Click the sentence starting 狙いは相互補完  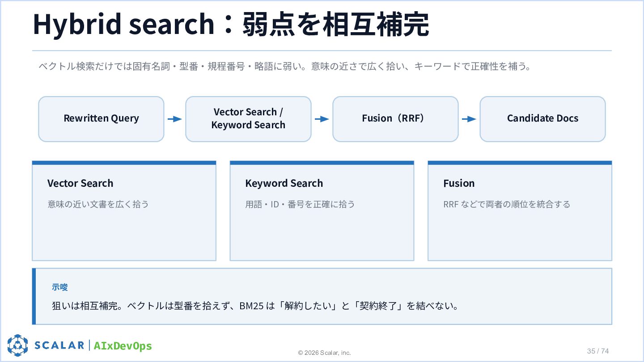255,306
